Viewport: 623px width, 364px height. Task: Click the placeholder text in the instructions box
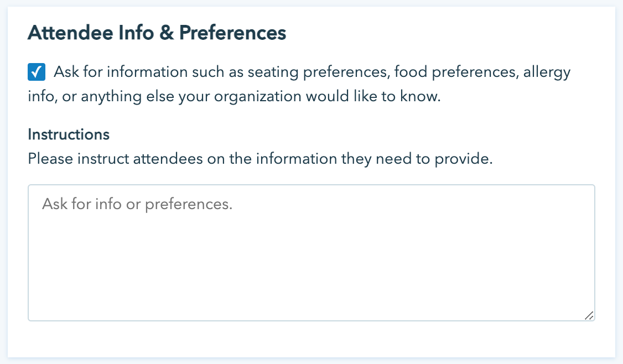[x=137, y=204]
